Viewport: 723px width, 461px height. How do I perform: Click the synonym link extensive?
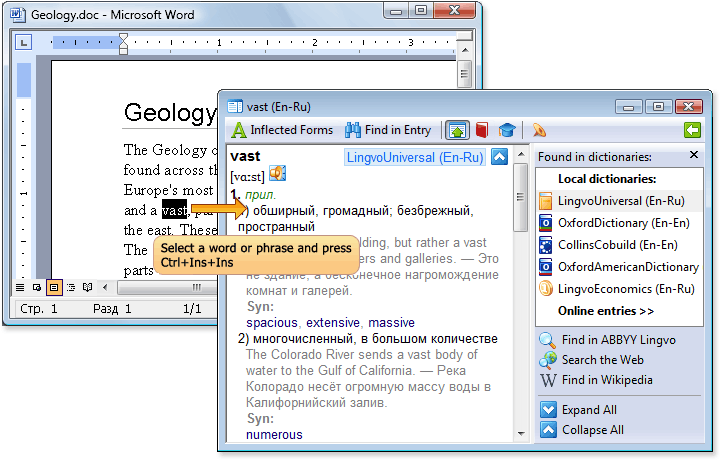[x=332, y=323]
